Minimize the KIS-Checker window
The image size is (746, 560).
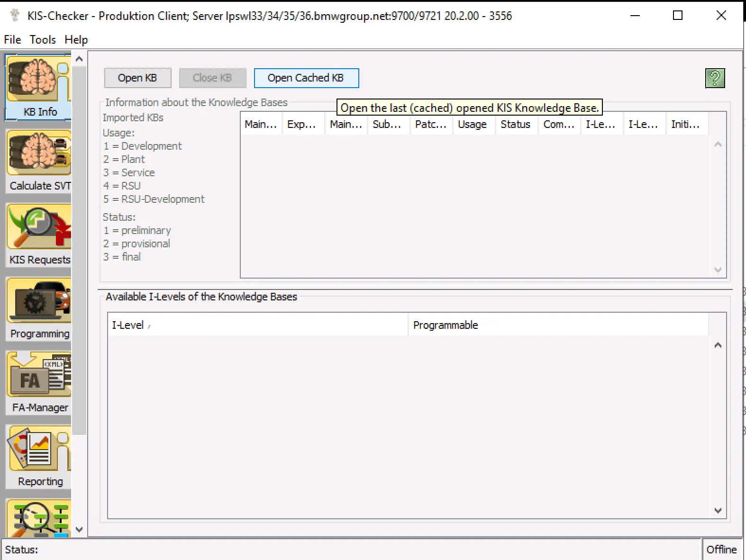click(635, 16)
